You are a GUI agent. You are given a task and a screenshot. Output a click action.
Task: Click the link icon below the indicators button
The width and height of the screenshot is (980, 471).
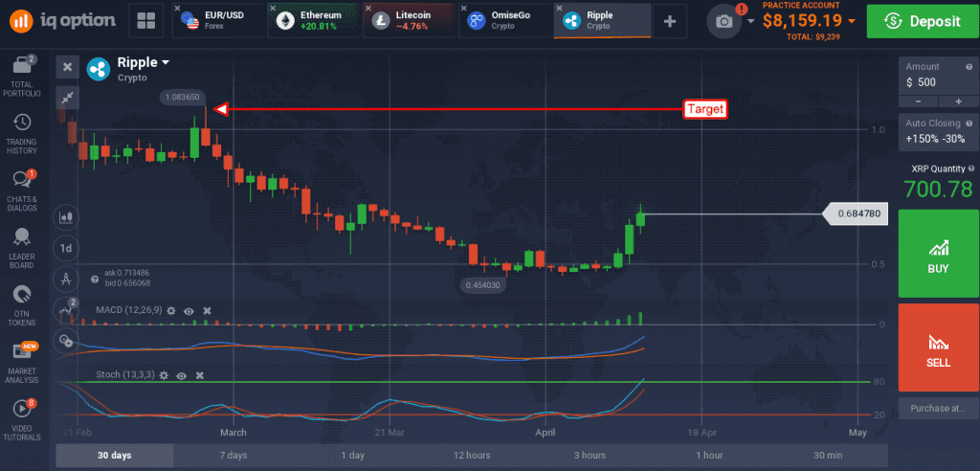coord(66,340)
